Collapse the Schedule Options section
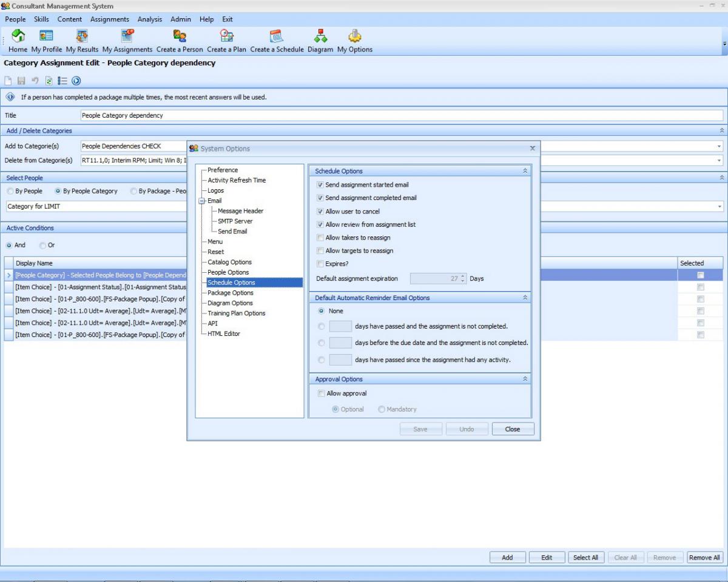The image size is (728, 582). 525,171
